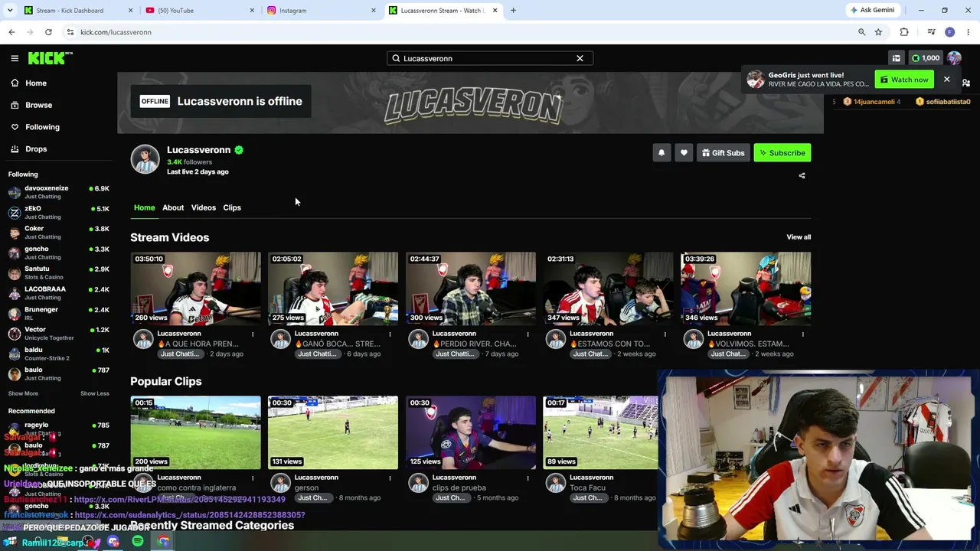Switch to the YouTube browser tab
Viewport: 980px width, 551px height.
point(200,11)
